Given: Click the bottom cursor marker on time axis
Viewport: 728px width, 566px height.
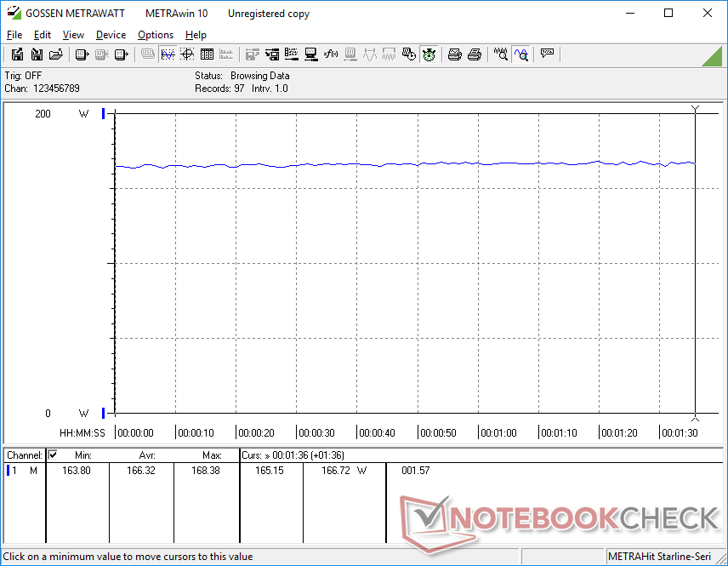Looking at the screenshot, I should (x=695, y=417).
